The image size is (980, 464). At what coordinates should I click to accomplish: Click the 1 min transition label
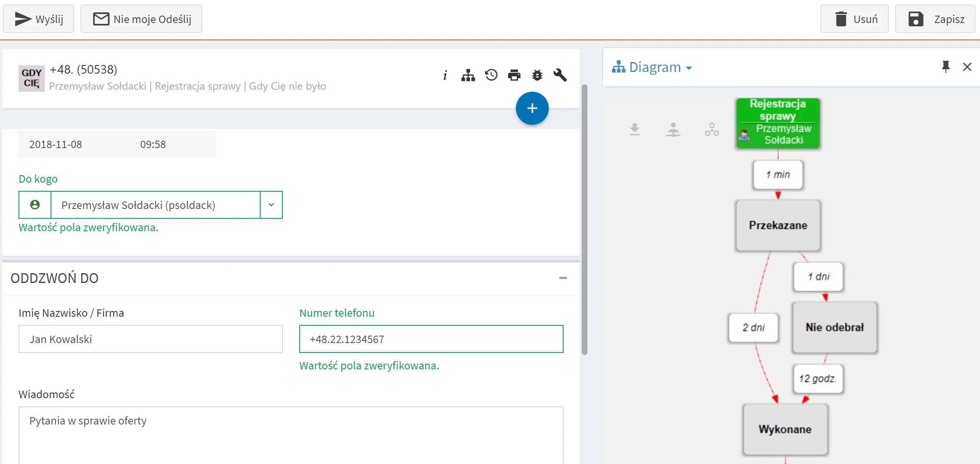[778, 175]
